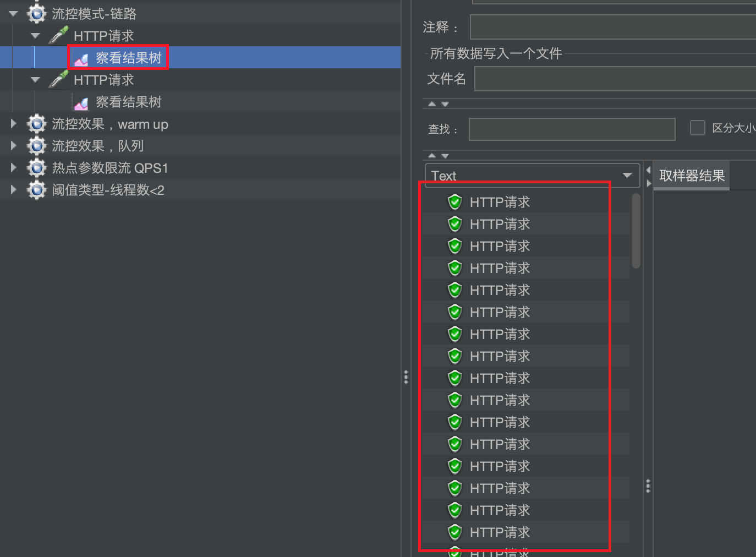Open the Text renderer dropdown
Viewport: 756px width, 557px height.
[x=532, y=176]
